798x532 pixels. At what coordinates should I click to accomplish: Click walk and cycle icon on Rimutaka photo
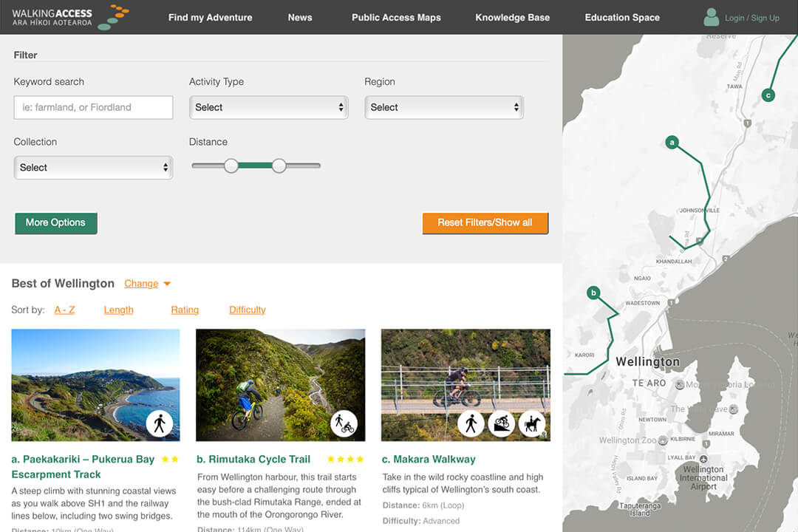[x=344, y=423]
